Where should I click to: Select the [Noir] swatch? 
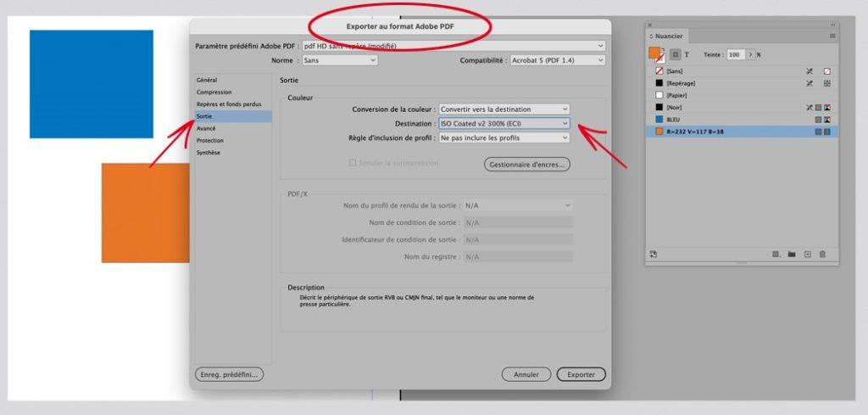click(x=741, y=108)
